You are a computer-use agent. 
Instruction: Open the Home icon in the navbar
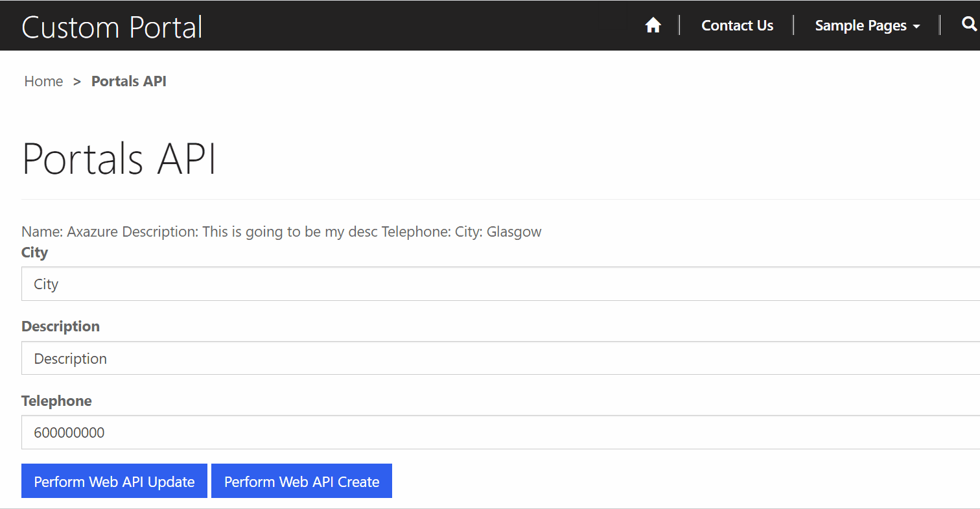point(653,25)
